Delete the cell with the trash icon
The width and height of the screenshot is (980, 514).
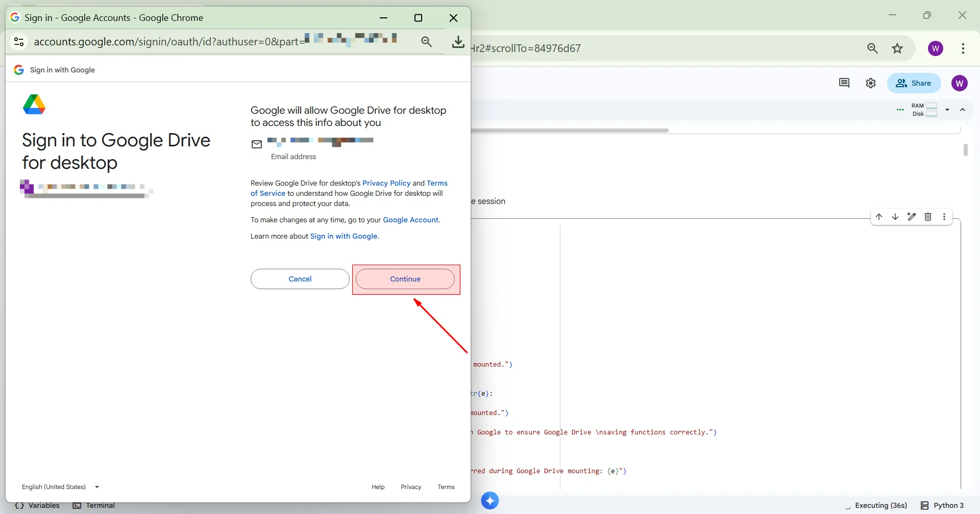click(x=928, y=217)
